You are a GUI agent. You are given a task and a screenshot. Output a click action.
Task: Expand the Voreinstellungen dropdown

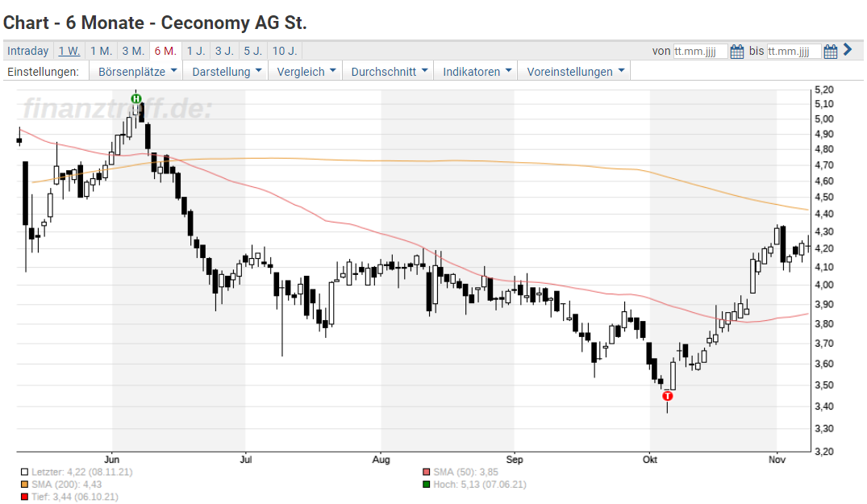pos(575,71)
